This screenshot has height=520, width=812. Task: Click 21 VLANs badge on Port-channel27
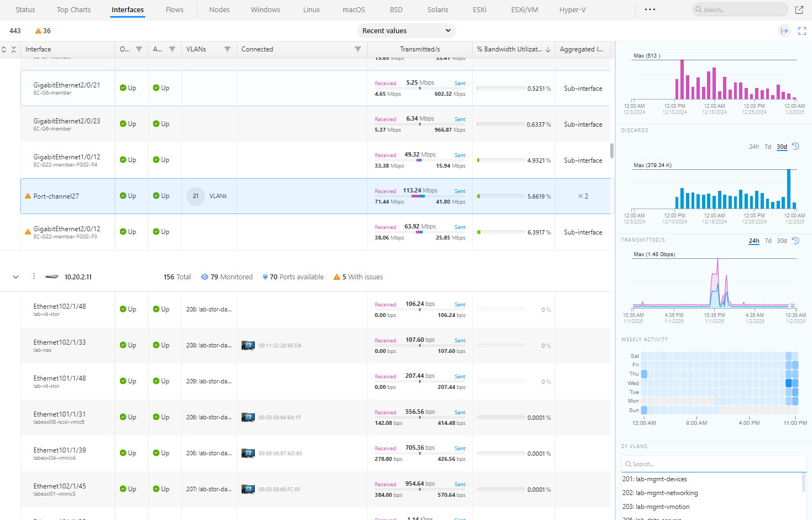(196, 196)
